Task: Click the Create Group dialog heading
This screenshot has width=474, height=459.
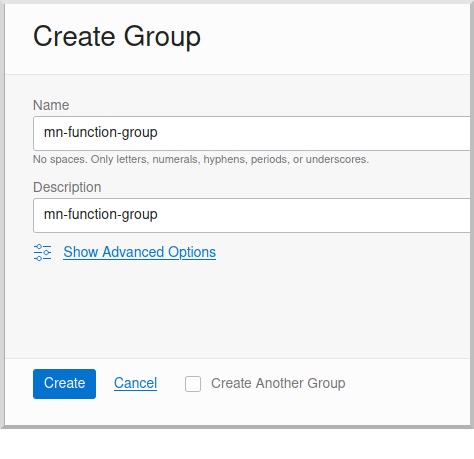Action: [117, 36]
